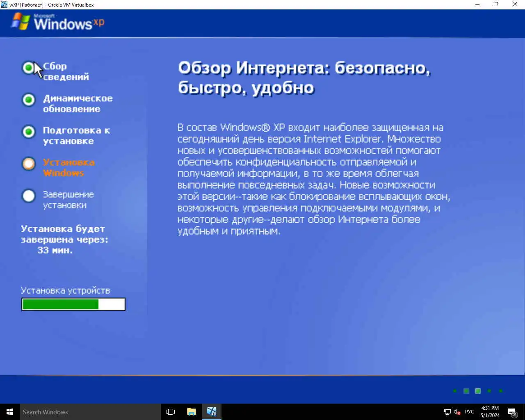Click the 'Установка будет завершена через:' text
The image size is (525, 420).
[64, 234]
